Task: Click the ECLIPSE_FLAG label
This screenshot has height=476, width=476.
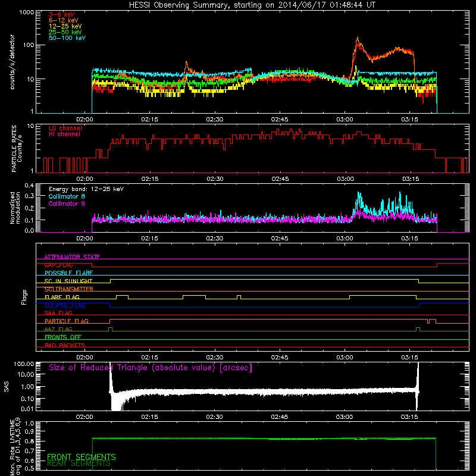Action: [x=65, y=305]
